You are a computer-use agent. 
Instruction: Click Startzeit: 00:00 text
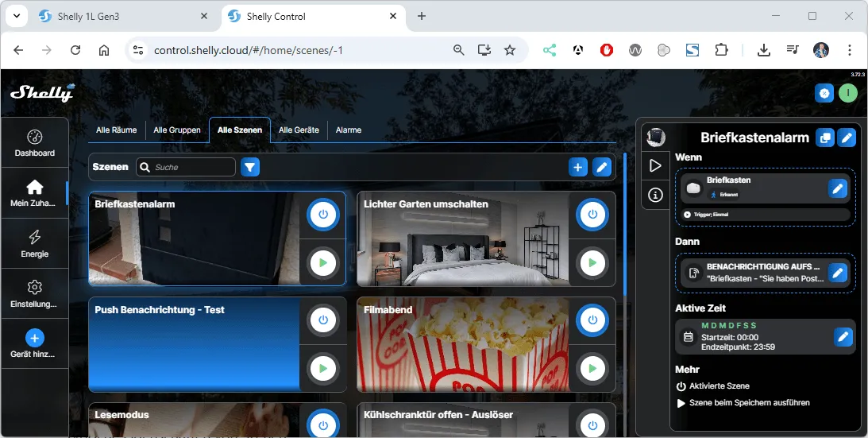pos(730,337)
